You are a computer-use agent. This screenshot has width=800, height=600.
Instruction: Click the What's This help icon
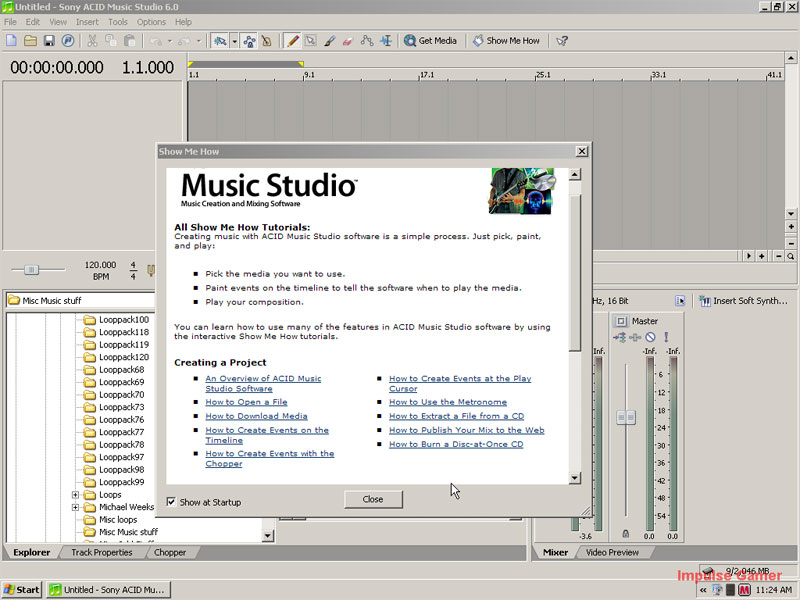coord(562,41)
